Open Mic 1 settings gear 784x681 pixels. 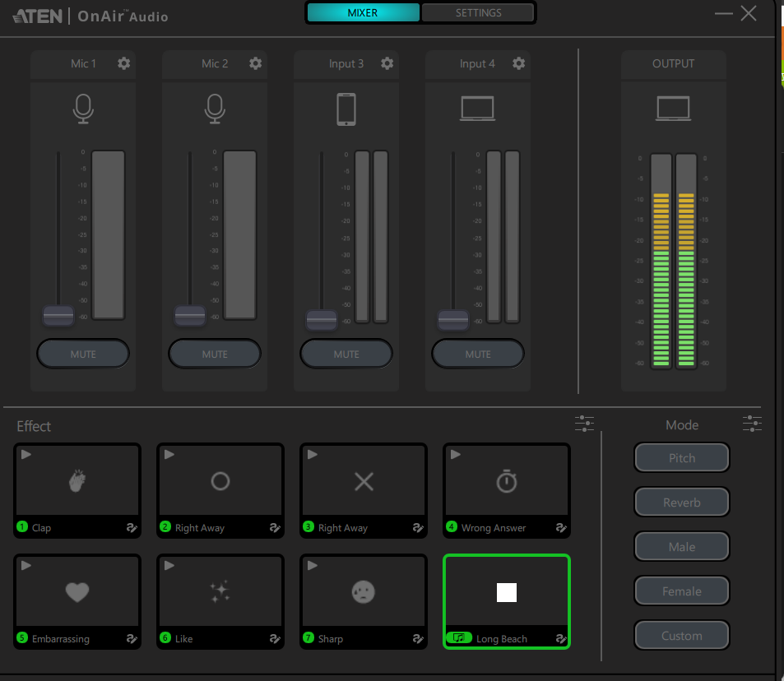(x=123, y=63)
